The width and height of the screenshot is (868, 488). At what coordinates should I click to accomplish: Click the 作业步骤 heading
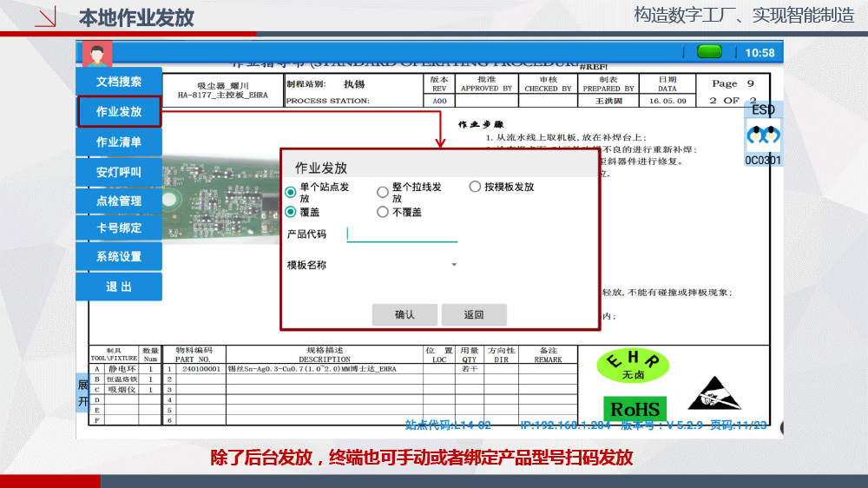pyautogui.click(x=481, y=125)
